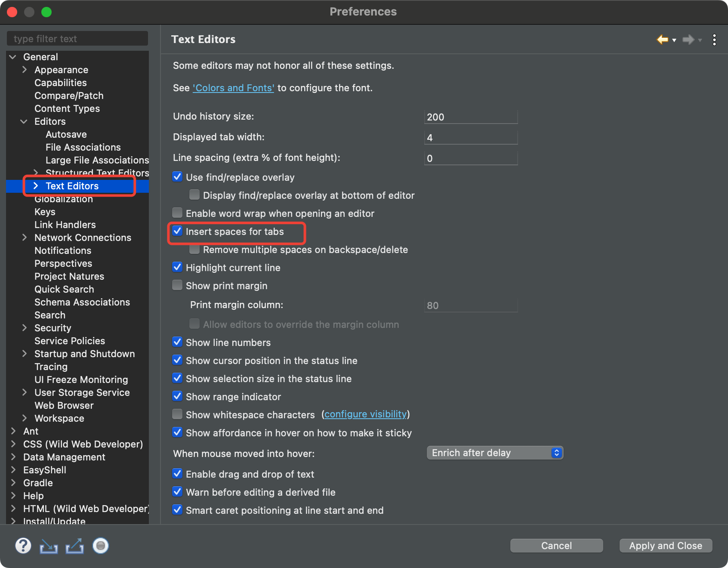This screenshot has width=728, height=568.
Task: Open the Help question mark icon
Action: (23, 546)
